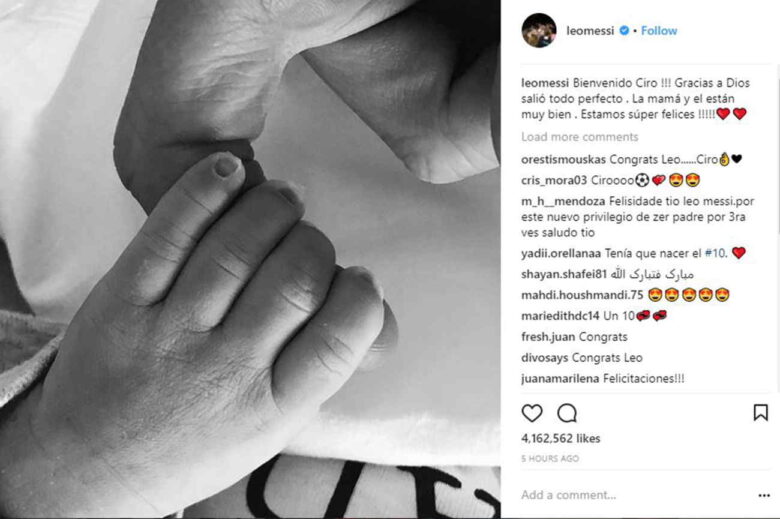Open the three-dot more options menu
The height and width of the screenshot is (519, 780).
point(764,495)
